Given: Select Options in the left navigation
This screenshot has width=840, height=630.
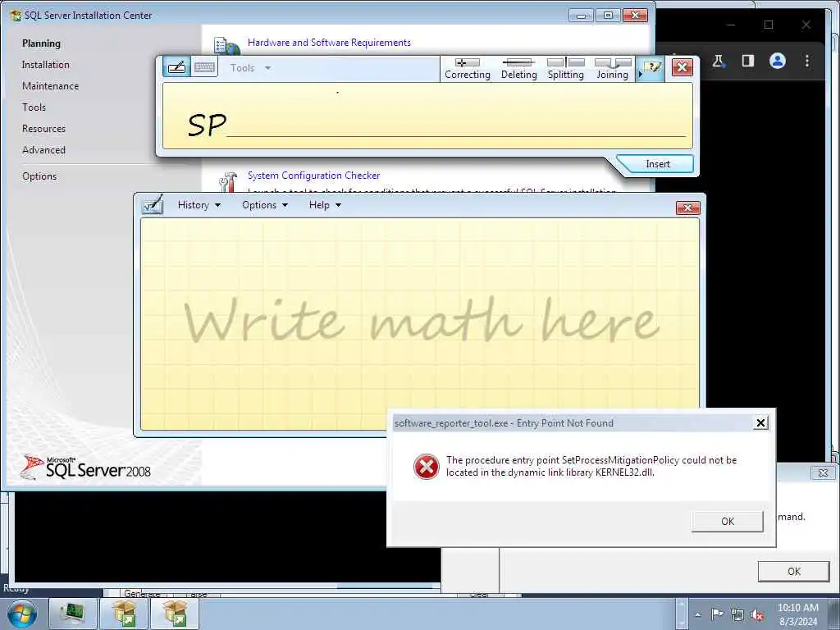Looking at the screenshot, I should 39,176.
